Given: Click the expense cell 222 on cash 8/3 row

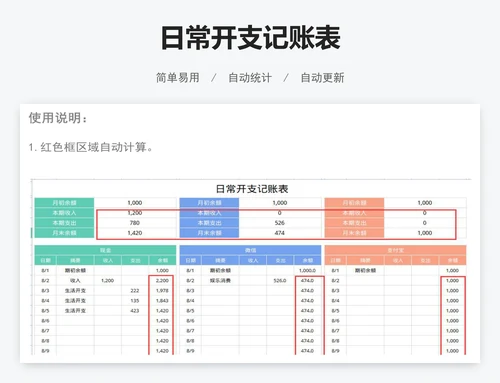Looking at the screenshot, I should point(135,290).
